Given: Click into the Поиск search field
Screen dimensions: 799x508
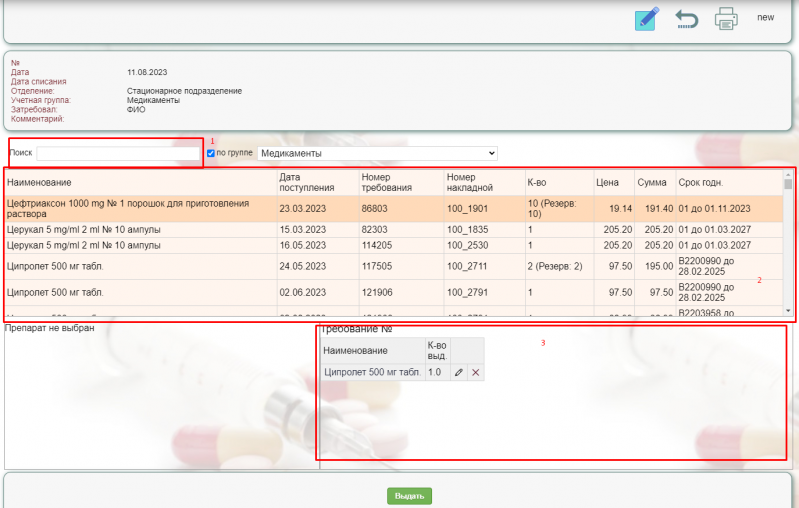Looking at the screenshot, I should [118, 153].
